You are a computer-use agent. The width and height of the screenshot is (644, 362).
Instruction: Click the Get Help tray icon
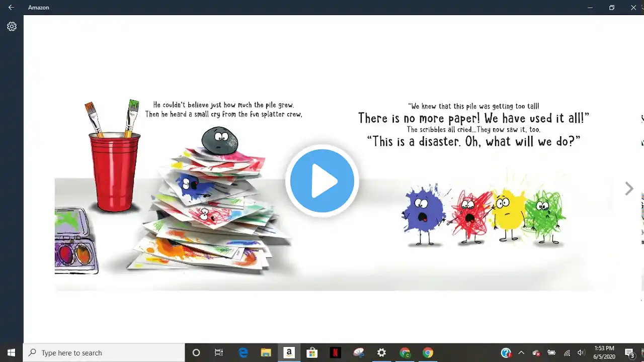[x=506, y=352]
